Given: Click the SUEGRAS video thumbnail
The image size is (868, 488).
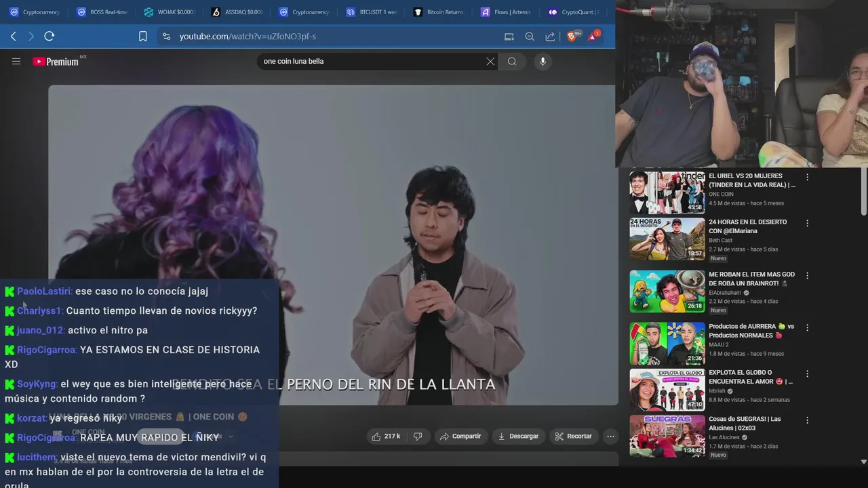Looking at the screenshot, I should [667, 435].
